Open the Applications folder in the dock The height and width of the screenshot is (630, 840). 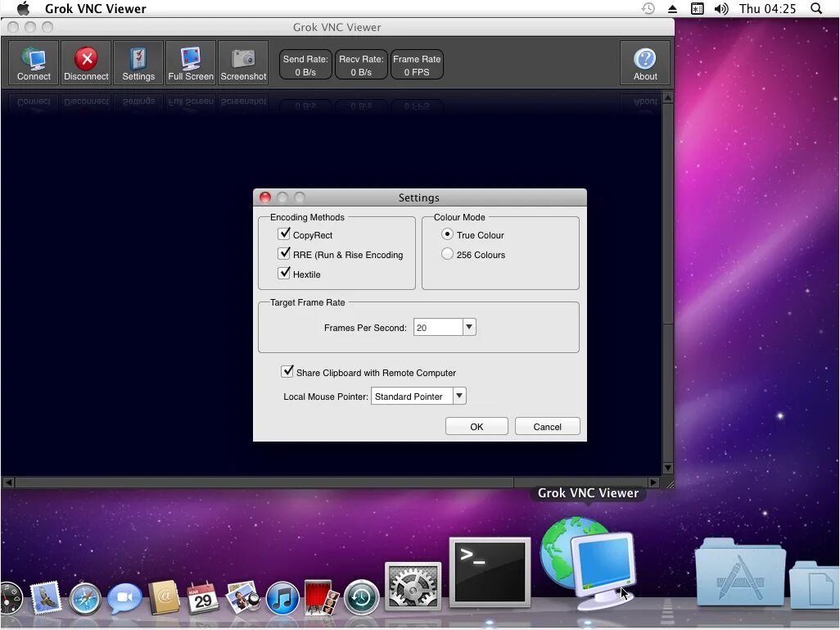coord(740,572)
